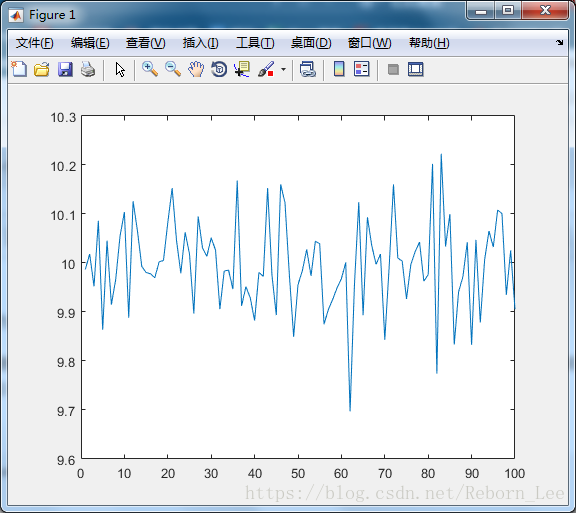Insert a Colorbar from the toolbar
Screen dimensions: 576x513
coord(339,69)
